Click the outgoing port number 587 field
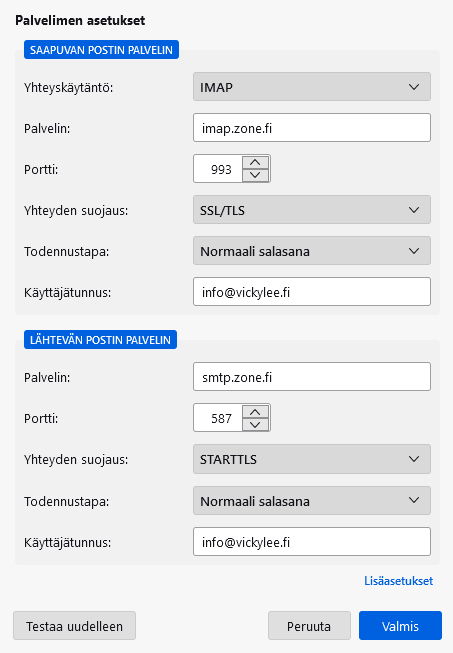 [x=218, y=418]
